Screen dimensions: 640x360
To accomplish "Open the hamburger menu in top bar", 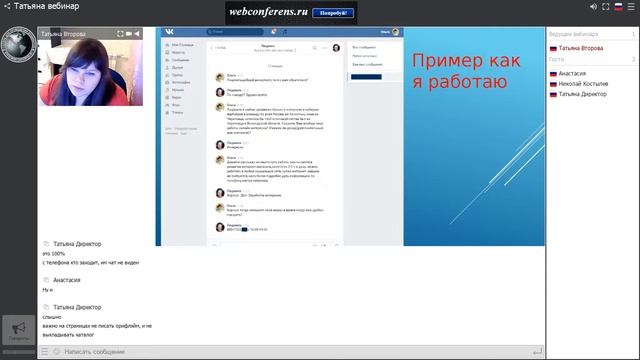I will point(631,7).
